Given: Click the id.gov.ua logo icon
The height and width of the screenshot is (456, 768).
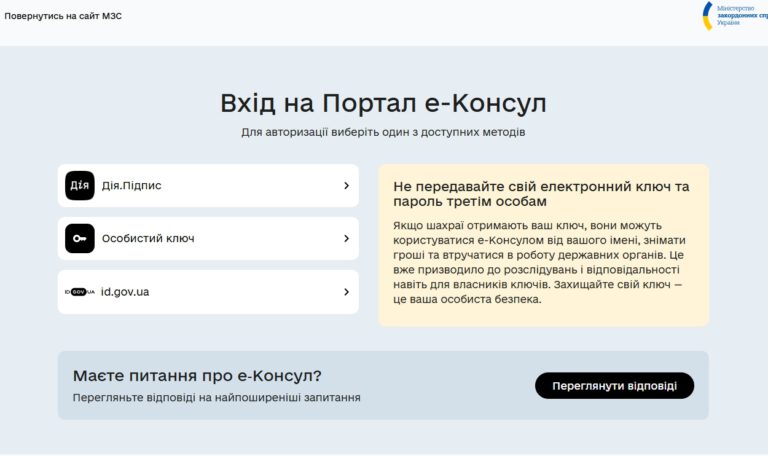Looking at the screenshot, I should pos(80,292).
